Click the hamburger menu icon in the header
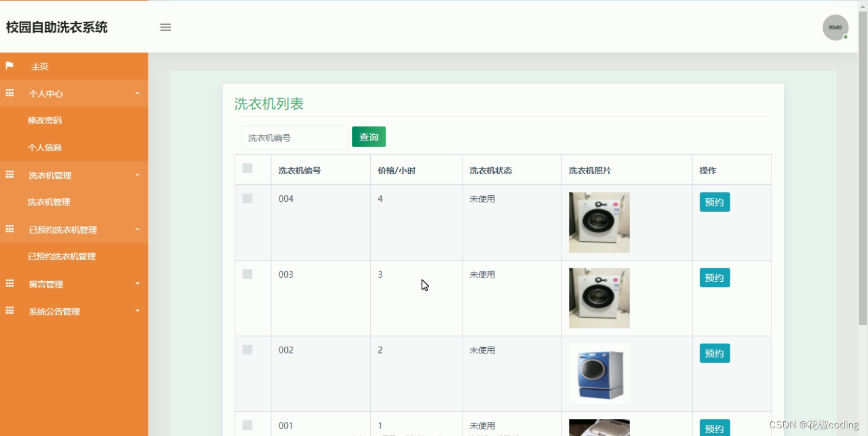The height and width of the screenshot is (436, 868). (x=165, y=27)
